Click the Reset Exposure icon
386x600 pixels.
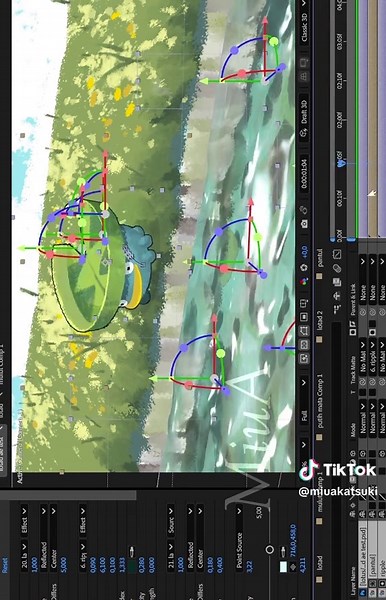point(305,267)
